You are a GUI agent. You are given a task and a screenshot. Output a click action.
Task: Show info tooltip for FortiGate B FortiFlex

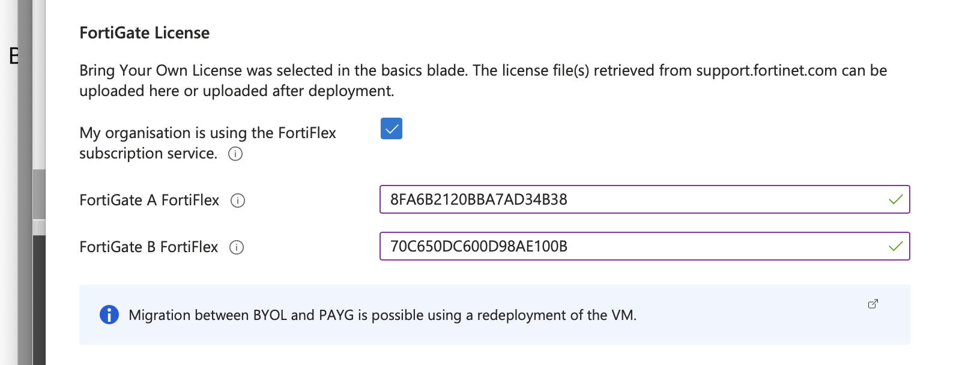click(x=237, y=247)
